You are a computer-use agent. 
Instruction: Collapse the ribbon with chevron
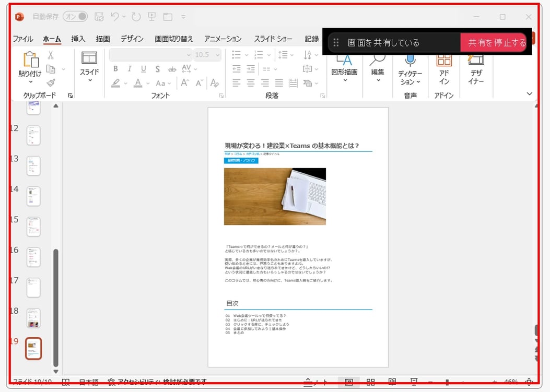pyautogui.click(x=529, y=93)
